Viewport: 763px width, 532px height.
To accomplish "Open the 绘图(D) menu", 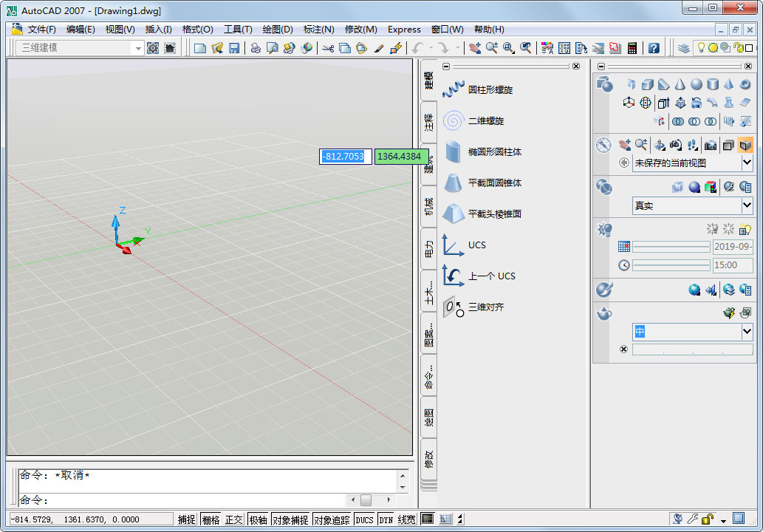I will [x=278, y=30].
